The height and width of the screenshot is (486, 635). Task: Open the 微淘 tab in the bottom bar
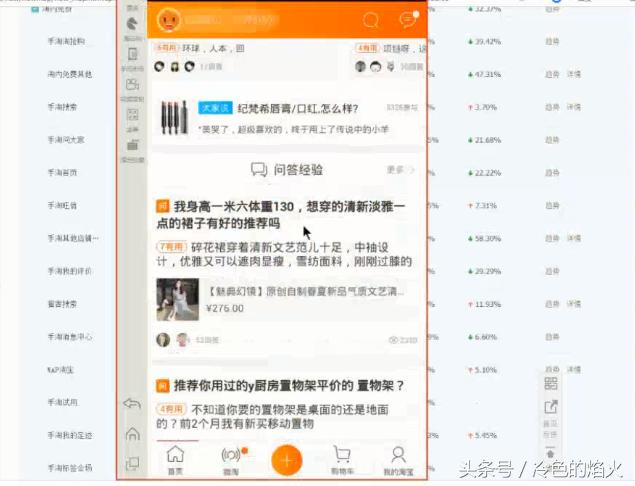pyautogui.click(x=232, y=460)
